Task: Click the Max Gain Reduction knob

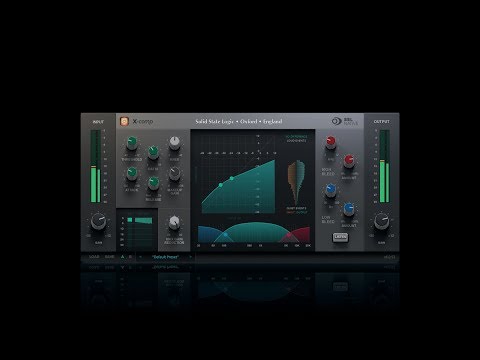Action: pyautogui.click(x=174, y=223)
